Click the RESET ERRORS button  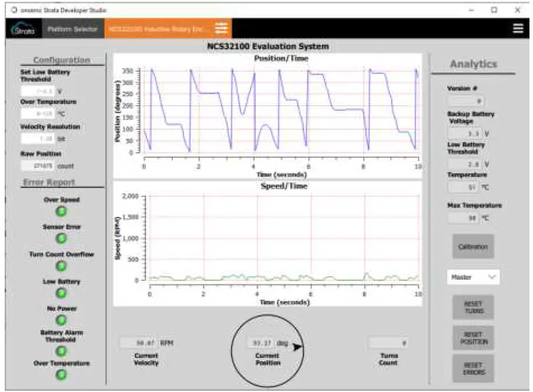tap(474, 367)
